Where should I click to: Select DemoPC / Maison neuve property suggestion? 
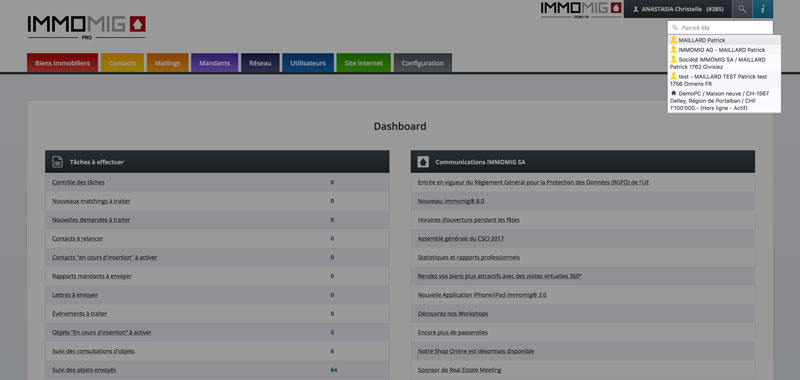pos(724,100)
